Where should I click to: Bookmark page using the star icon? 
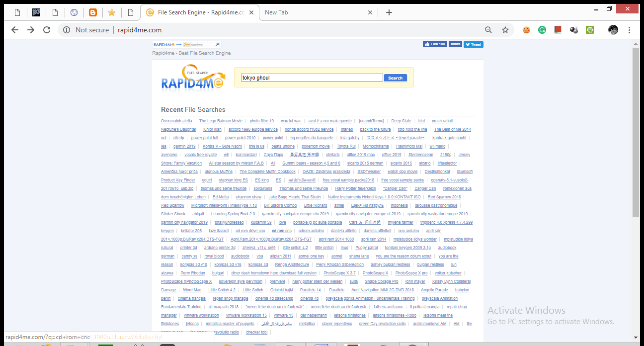coord(505,30)
